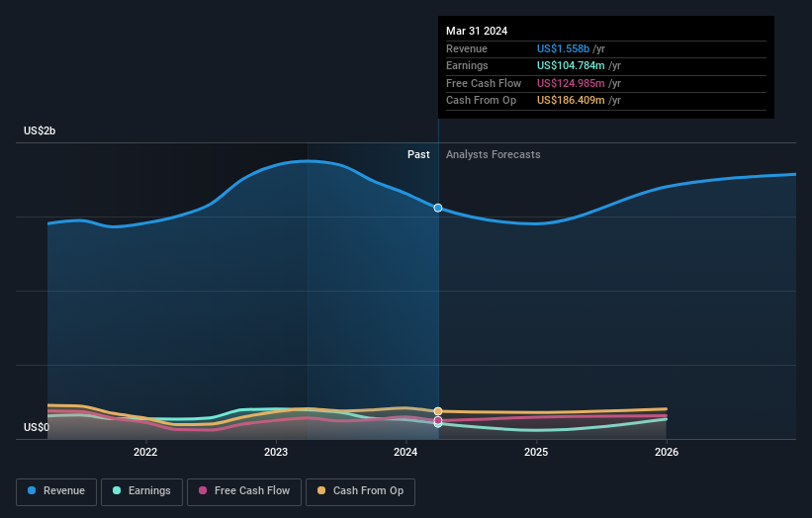Click the US$186.409m cash from op value

[x=571, y=101]
